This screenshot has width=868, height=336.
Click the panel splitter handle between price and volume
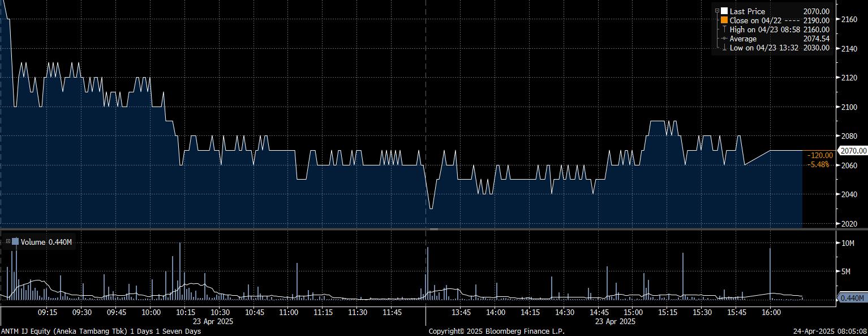coord(434,229)
